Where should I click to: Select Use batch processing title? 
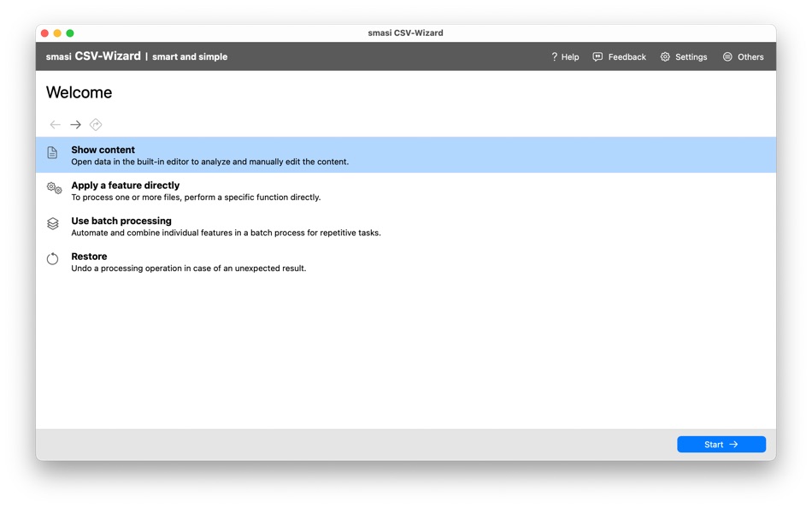(121, 221)
